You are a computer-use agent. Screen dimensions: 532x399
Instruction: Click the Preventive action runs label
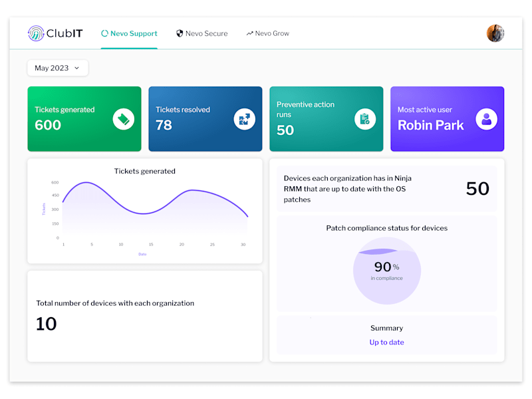(x=305, y=109)
